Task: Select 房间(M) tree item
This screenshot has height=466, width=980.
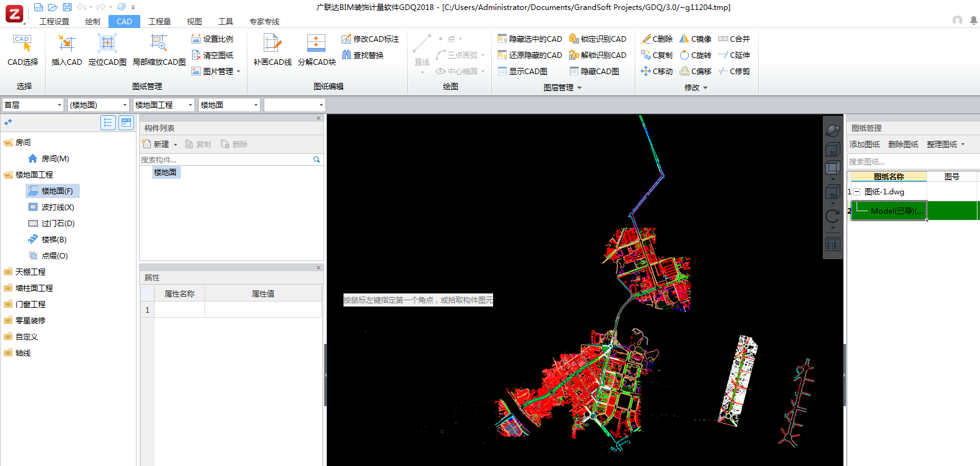Action: pos(49,159)
